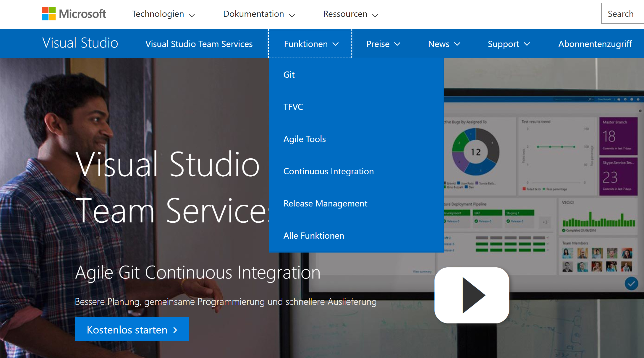Click the Microsoft logo

(x=74, y=14)
